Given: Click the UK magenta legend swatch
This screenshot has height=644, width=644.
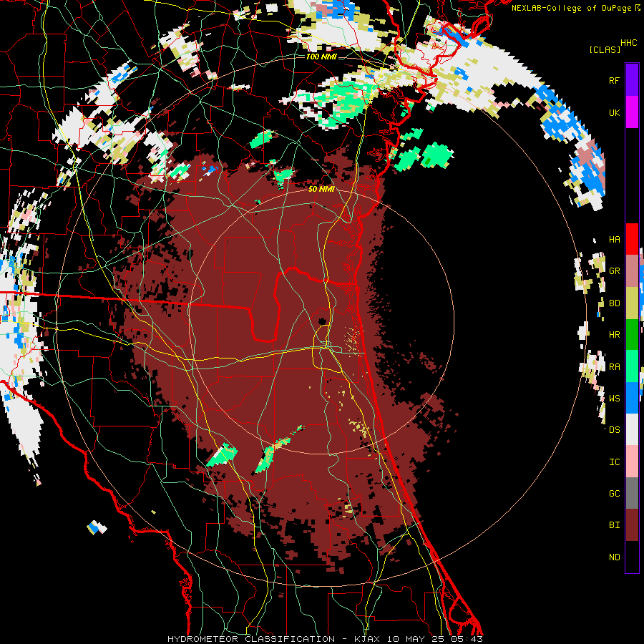Looking at the screenshot, I should [632, 112].
